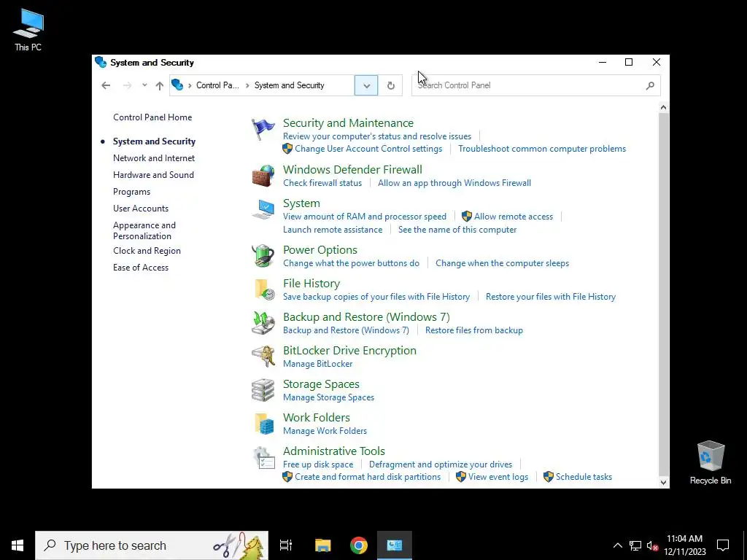Click the Administrative Tools gear icon

click(264, 458)
